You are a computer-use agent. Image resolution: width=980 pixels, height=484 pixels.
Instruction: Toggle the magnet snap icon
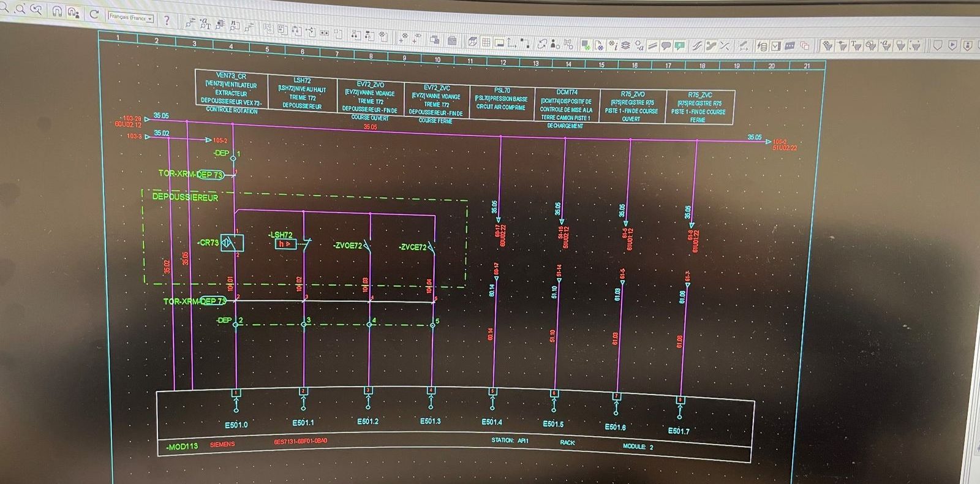56,12
